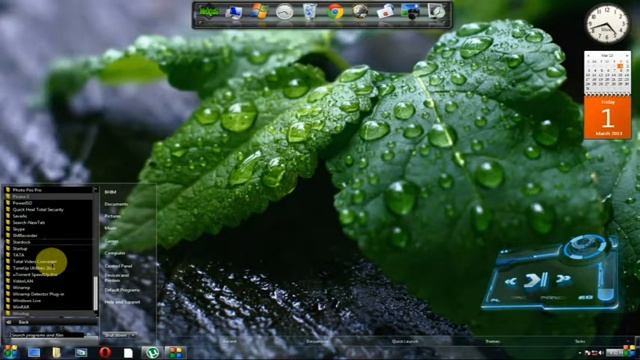Open the green logo icon in the top dock
The width and height of the screenshot is (640, 360).
point(209,13)
